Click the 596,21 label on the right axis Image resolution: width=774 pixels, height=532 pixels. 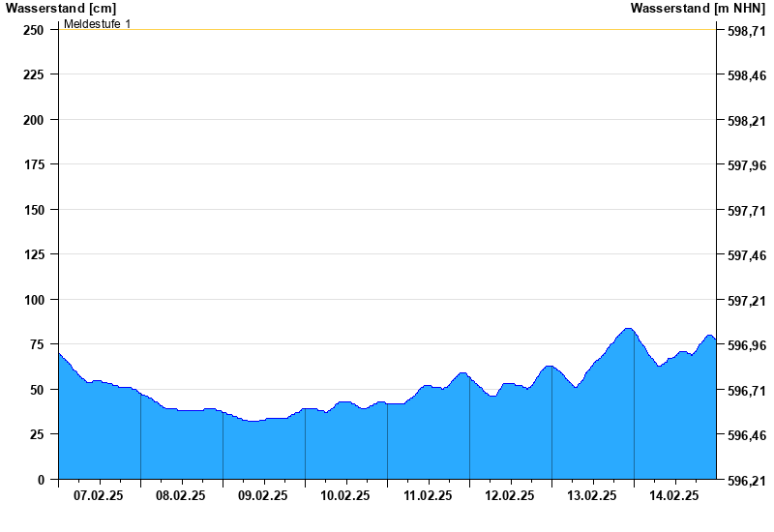(x=746, y=481)
